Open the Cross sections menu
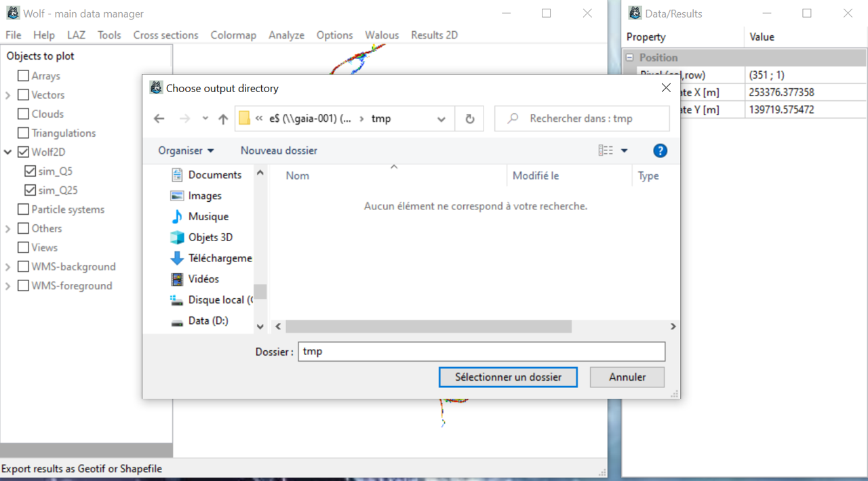868x481 pixels. [x=165, y=35]
